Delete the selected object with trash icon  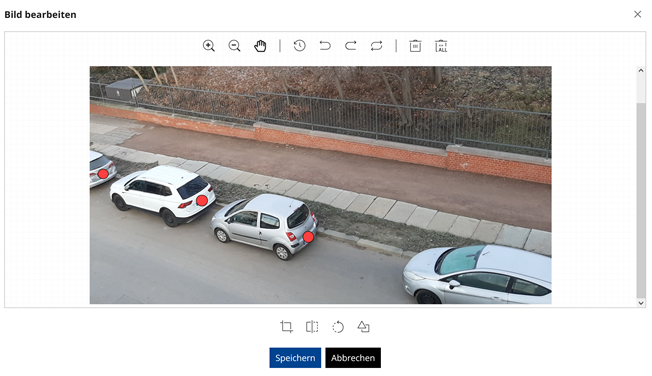pos(415,46)
